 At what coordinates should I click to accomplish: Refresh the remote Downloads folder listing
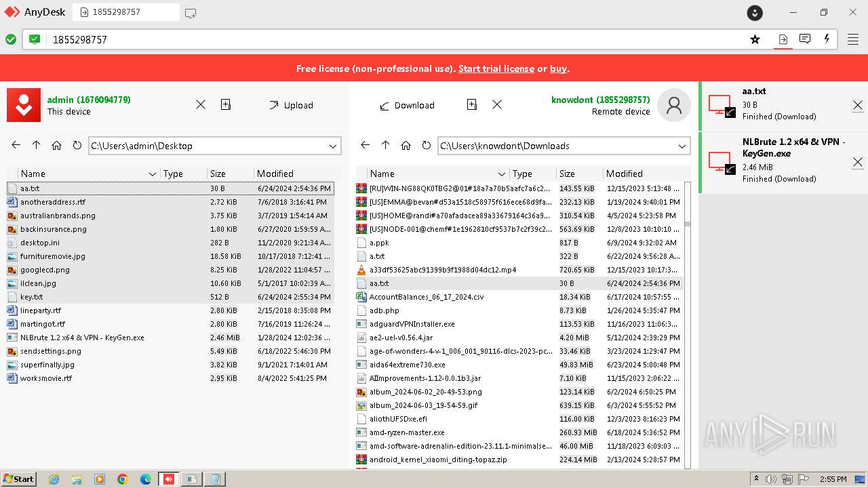click(426, 145)
